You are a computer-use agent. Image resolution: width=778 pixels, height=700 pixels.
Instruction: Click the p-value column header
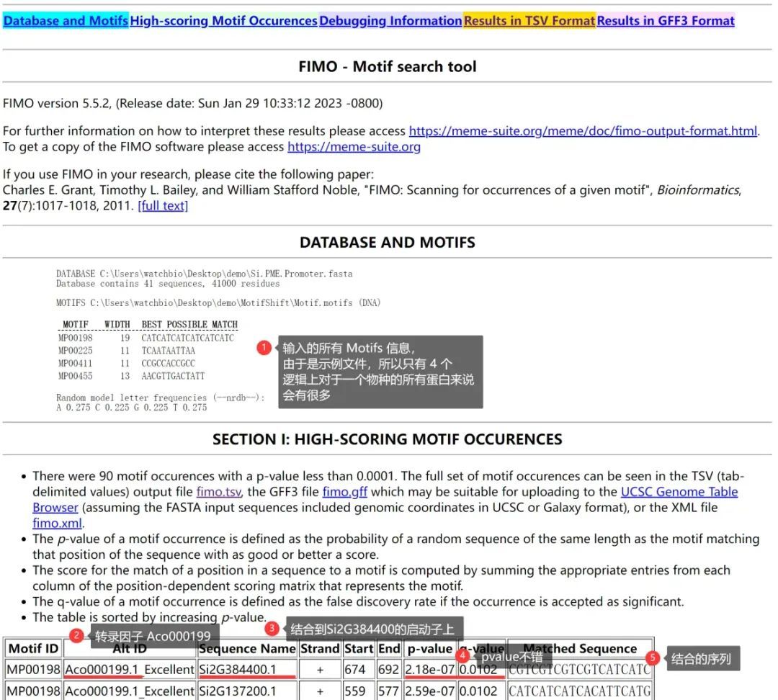click(429, 648)
